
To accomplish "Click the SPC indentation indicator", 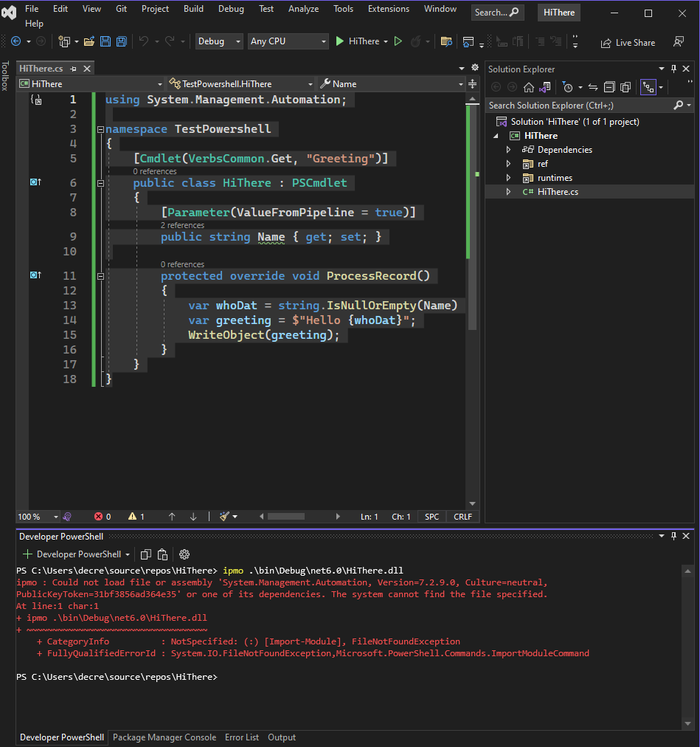I will (x=431, y=516).
